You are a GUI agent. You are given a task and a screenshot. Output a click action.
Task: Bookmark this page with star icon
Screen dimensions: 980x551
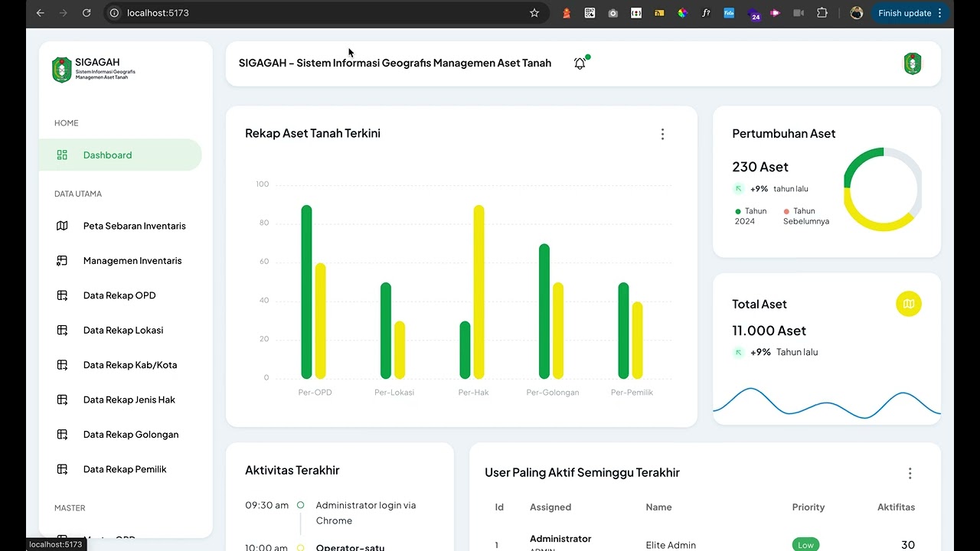tap(534, 13)
